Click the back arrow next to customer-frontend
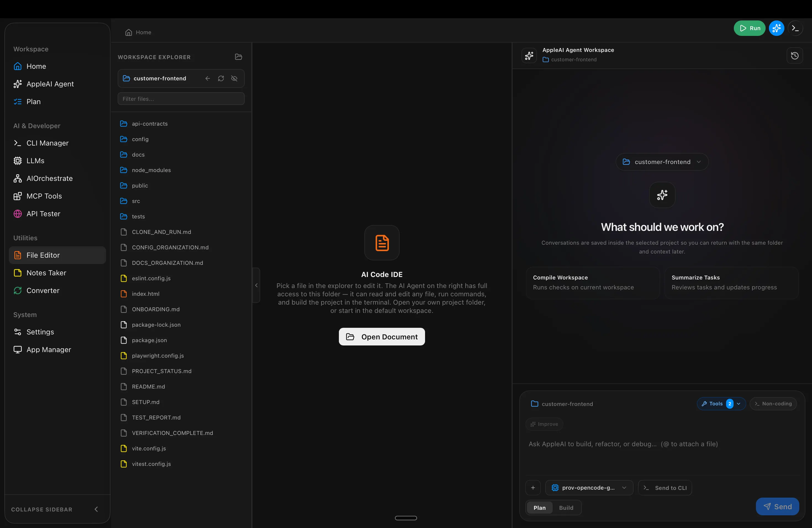 tap(207, 78)
